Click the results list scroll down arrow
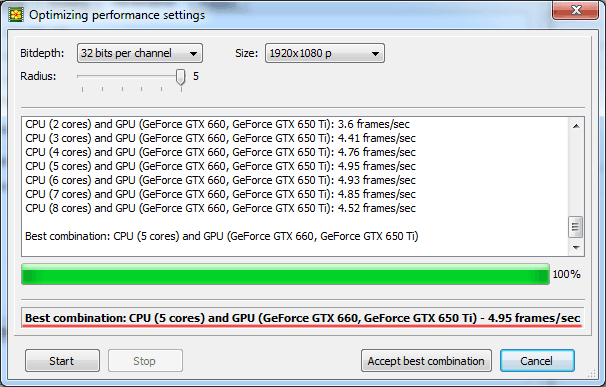The width and height of the screenshot is (606, 387). 576,247
